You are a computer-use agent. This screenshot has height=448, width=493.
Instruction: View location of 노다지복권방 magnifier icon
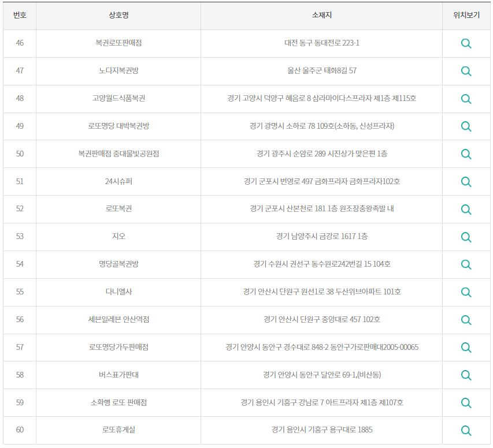pos(466,71)
